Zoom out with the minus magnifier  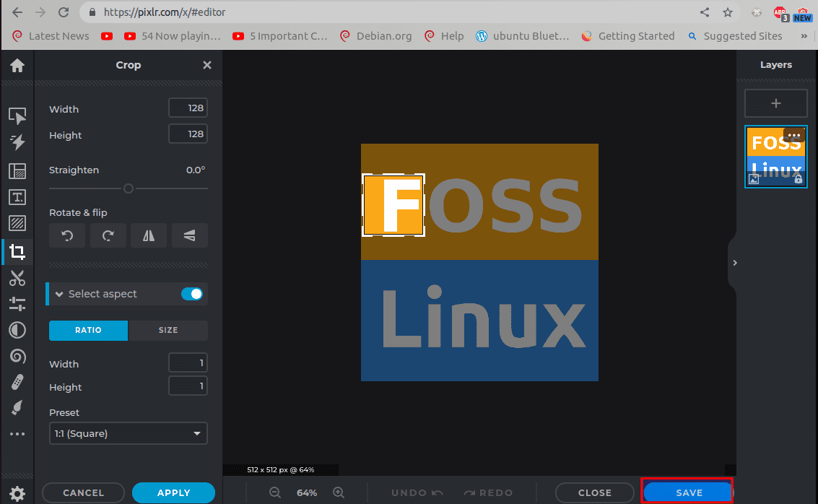coord(275,492)
